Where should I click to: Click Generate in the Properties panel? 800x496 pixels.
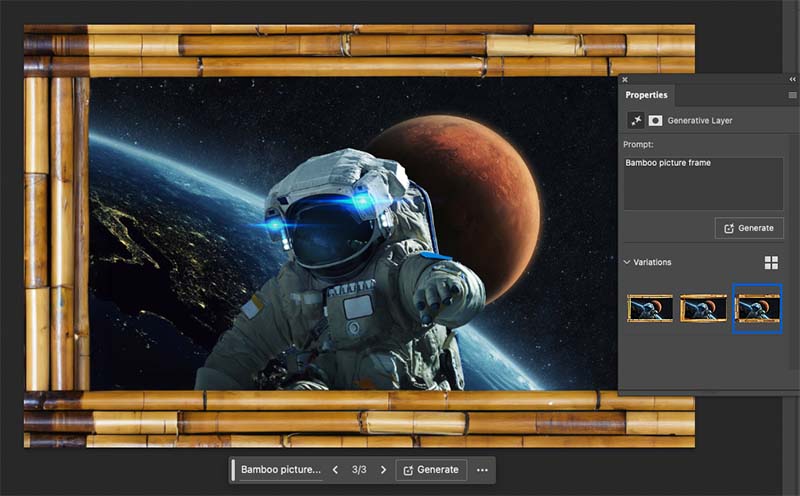749,228
